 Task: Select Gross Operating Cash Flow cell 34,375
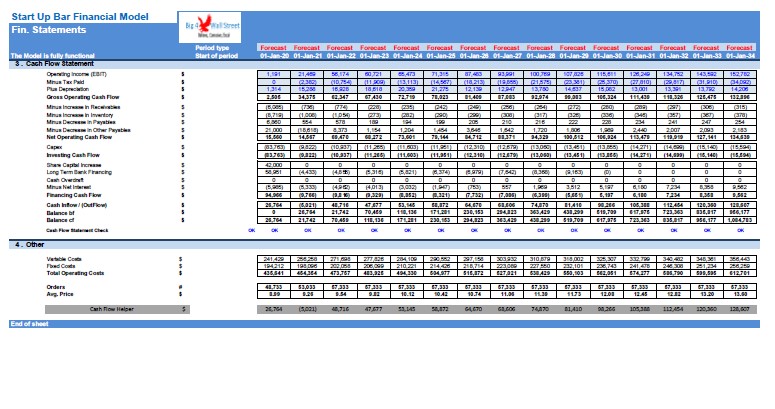pos(307,97)
